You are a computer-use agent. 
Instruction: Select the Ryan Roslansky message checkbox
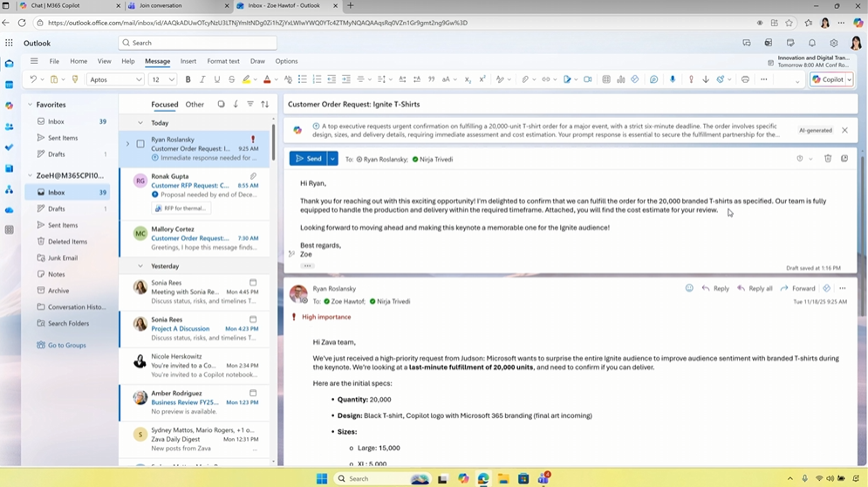[x=140, y=144]
